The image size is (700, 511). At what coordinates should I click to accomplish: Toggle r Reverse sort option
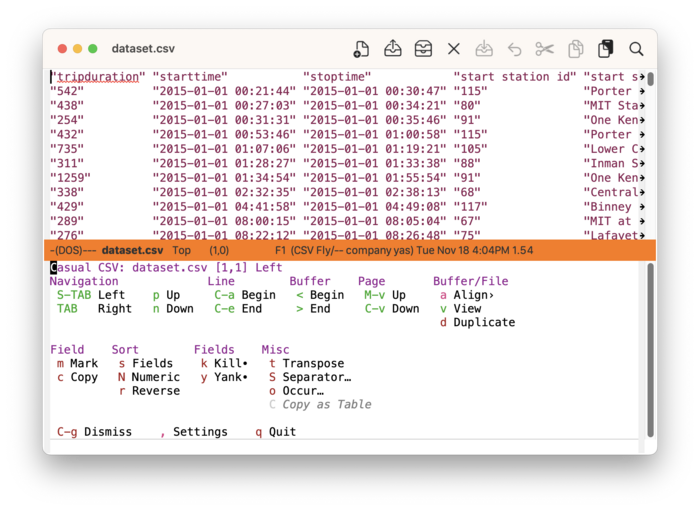[149, 391]
